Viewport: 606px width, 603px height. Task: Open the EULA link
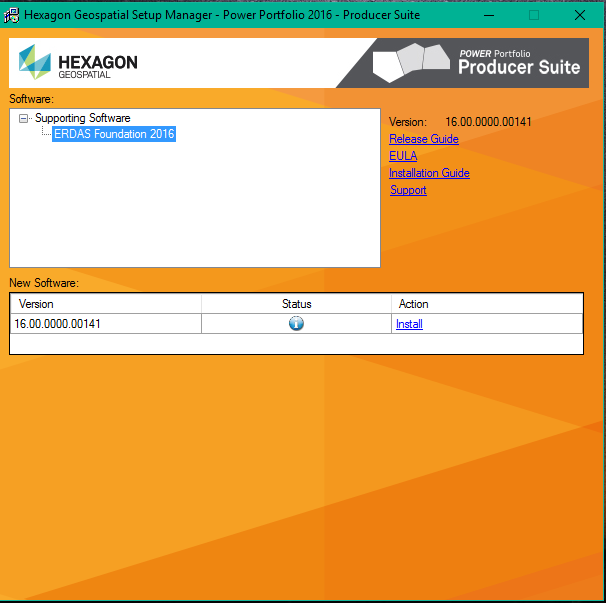[x=403, y=156]
